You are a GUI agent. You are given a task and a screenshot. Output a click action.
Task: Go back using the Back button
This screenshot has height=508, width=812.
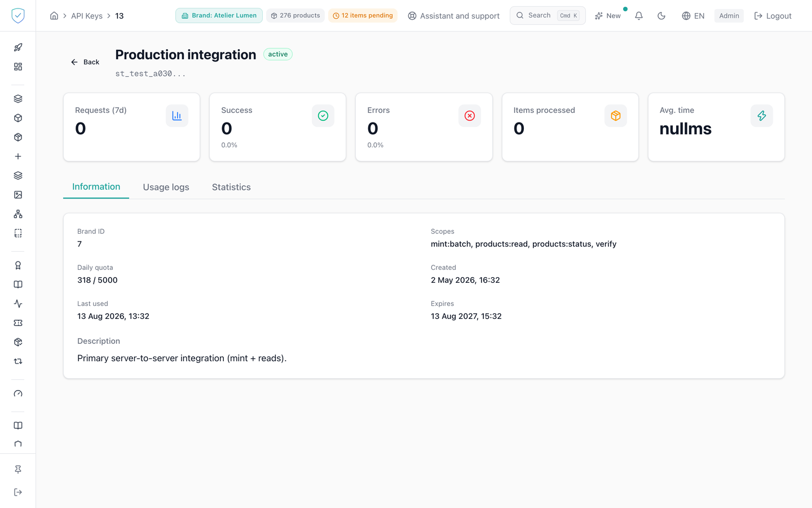pyautogui.click(x=85, y=62)
